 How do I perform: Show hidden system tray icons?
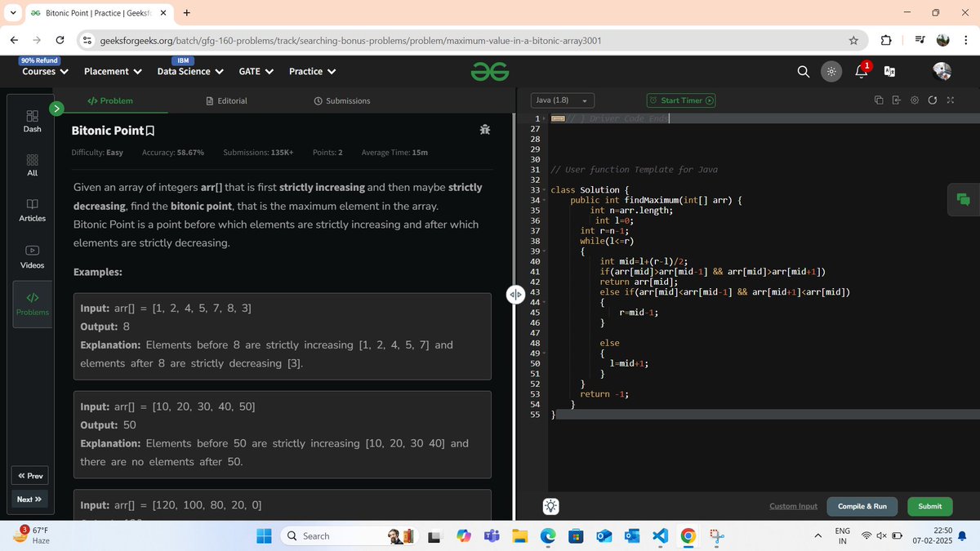[817, 535]
